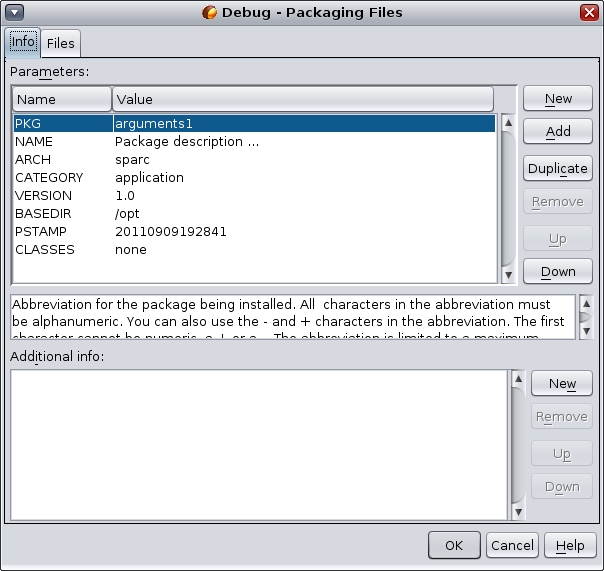Close the Packaging Files dialog
Image resolution: width=604 pixels, height=571 pixels.
589,13
